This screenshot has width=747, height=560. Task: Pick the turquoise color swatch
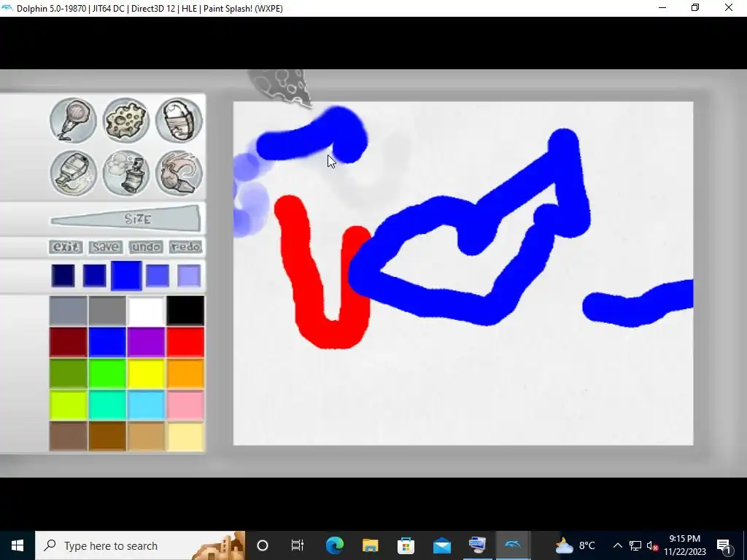point(107,405)
